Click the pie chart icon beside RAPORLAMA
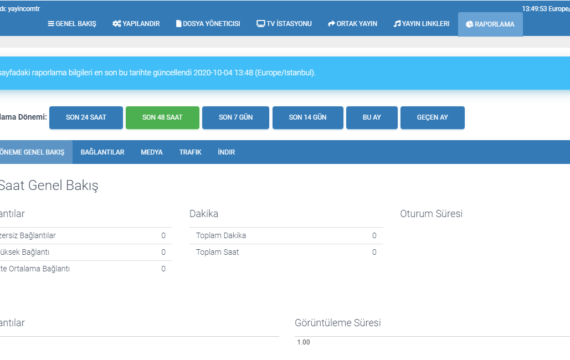Screen dimensions: 570x360 pyautogui.click(x=469, y=24)
